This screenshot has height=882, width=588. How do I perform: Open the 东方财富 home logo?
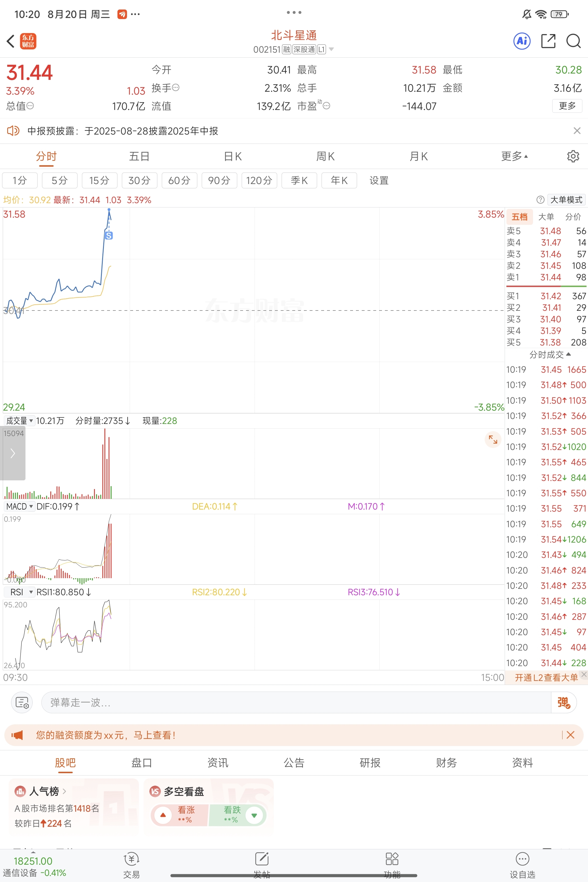28,41
